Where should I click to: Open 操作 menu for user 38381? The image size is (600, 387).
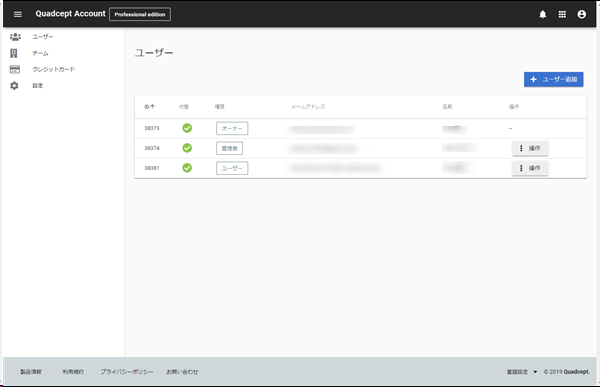point(530,168)
